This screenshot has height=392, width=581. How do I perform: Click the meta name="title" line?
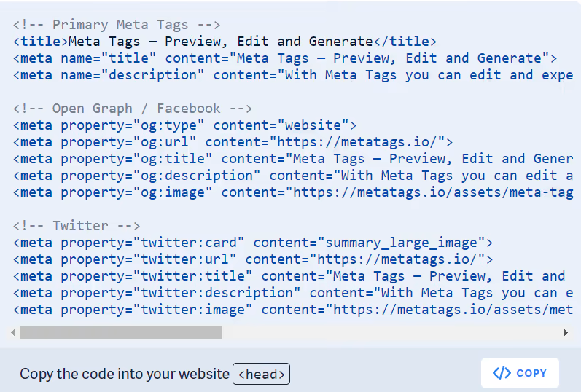point(285,58)
